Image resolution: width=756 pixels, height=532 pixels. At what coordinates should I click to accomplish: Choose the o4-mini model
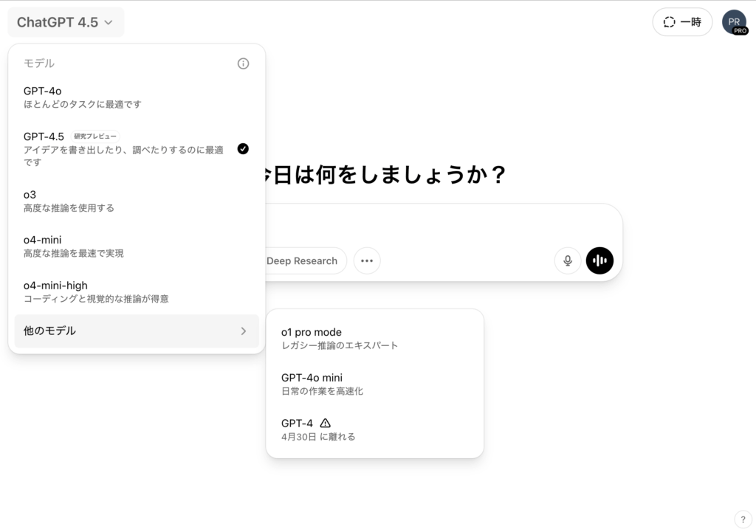[x=137, y=246]
